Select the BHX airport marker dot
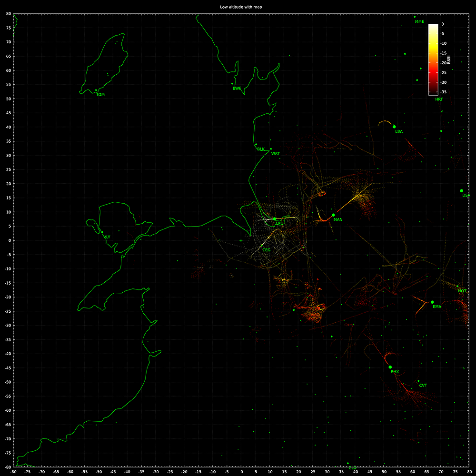This screenshot has width=476, height=476. (x=390, y=367)
